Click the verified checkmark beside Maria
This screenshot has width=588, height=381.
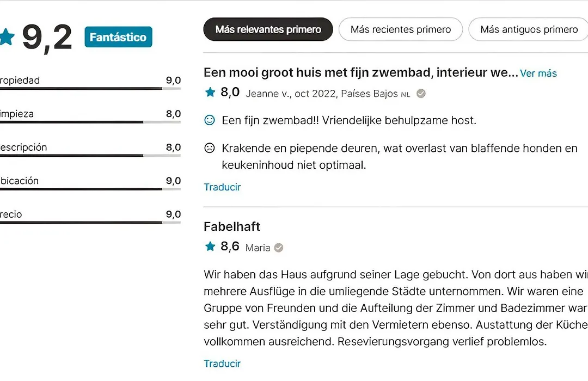point(279,248)
